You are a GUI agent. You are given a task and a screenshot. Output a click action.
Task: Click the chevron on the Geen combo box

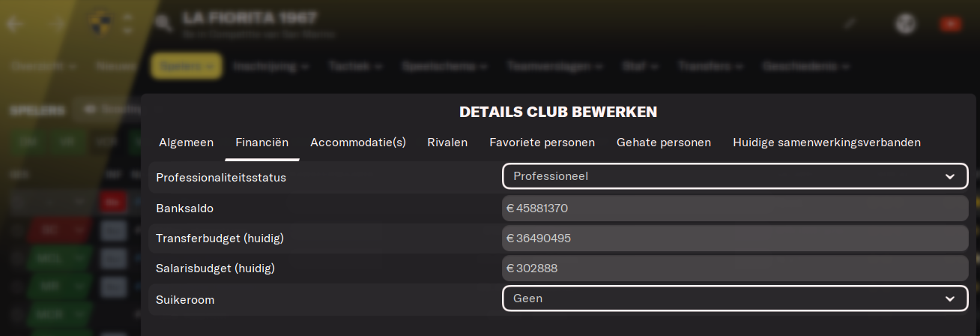[950, 298]
